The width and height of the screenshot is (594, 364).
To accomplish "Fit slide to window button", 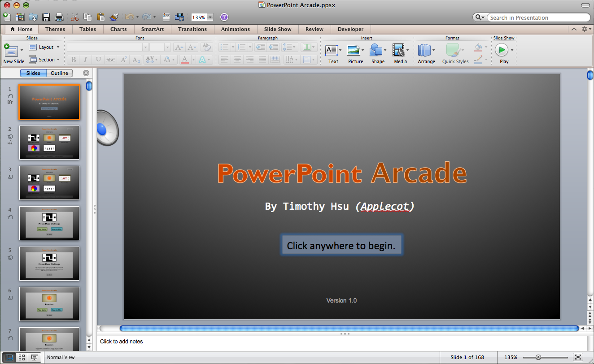I will click(x=578, y=357).
